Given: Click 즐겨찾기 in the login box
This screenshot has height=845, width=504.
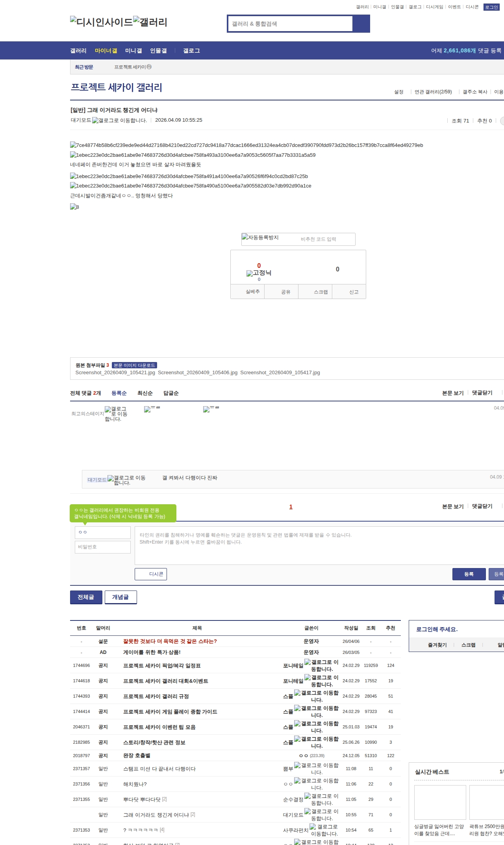Looking at the screenshot, I should click(x=437, y=645).
